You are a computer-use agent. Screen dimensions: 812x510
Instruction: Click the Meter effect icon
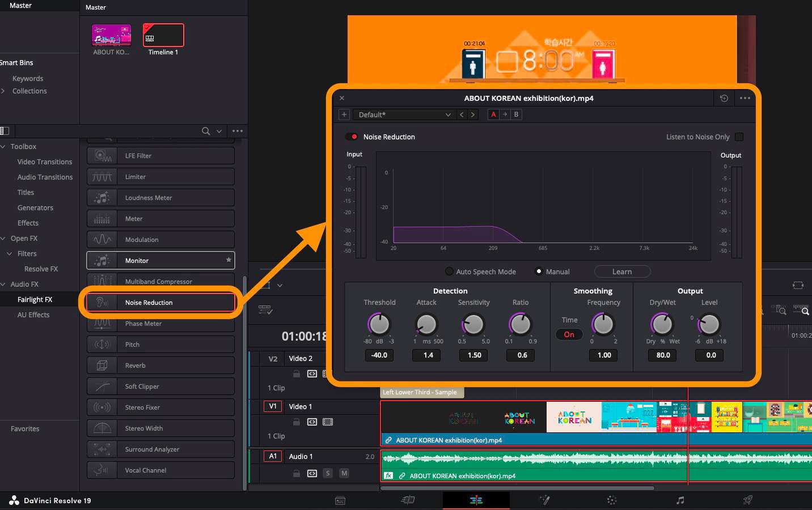pyautogui.click(x=102, y=219)
